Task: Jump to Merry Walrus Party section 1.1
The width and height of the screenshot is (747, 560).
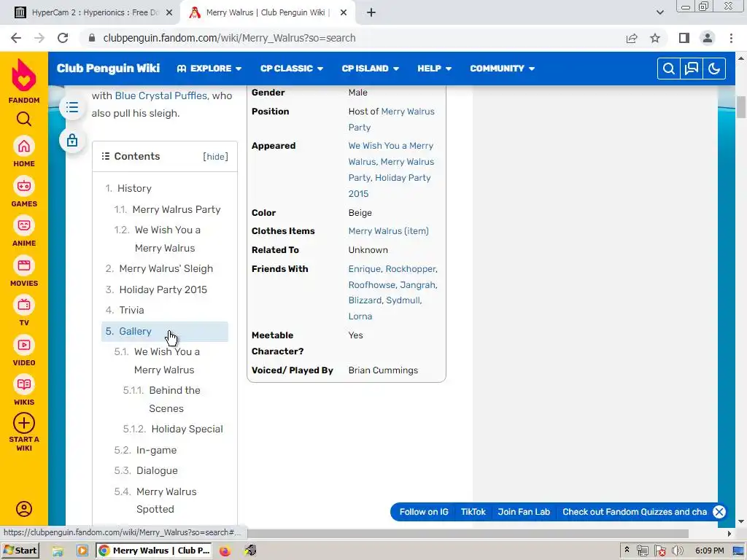Action: (177, 209)
